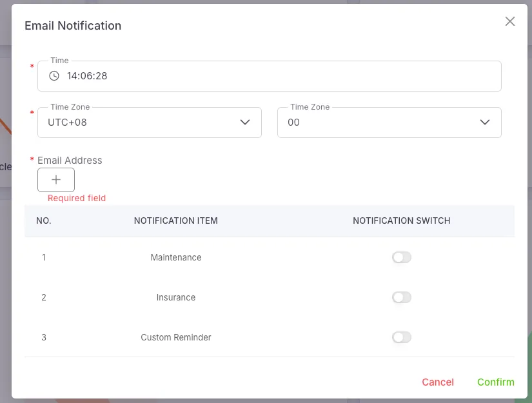This screenshot has height=403, width=532.
Task: Open the UTC+08 time zone dropdown
Action: (x=150, y=123)
